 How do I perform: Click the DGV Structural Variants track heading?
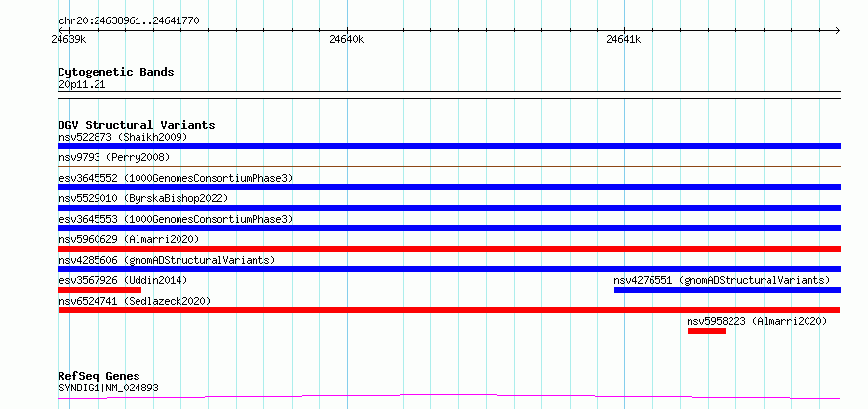click(137, 125)
